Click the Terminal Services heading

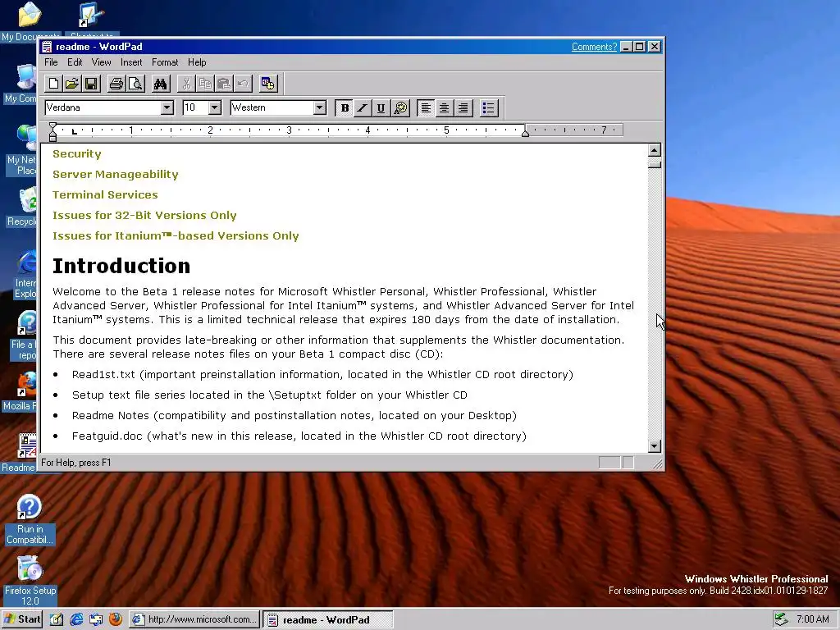105,194
